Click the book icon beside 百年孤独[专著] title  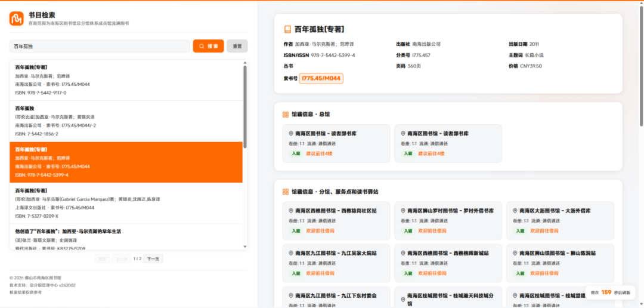(x=287, y=30)
